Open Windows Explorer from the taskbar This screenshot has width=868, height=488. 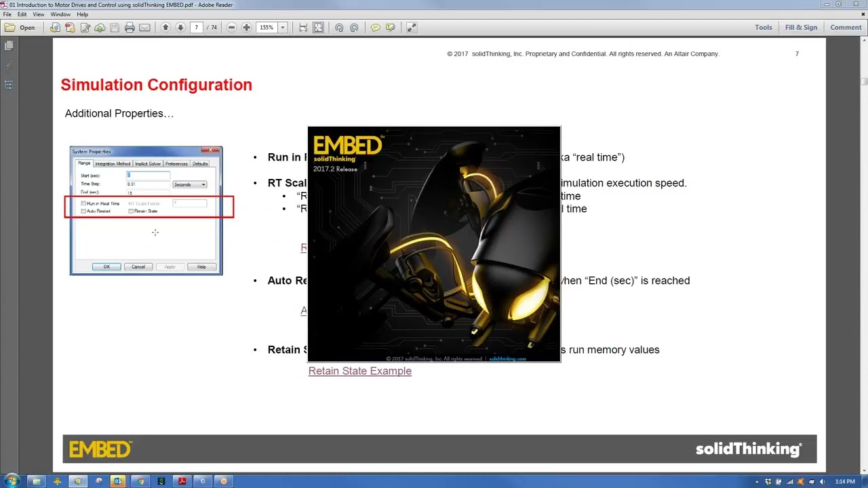coord(36,481)
